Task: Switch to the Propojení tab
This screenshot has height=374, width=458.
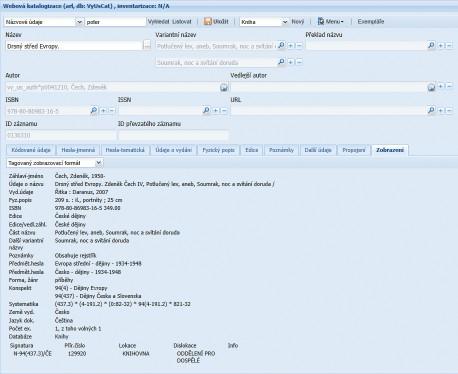Action: click(354, 150)
